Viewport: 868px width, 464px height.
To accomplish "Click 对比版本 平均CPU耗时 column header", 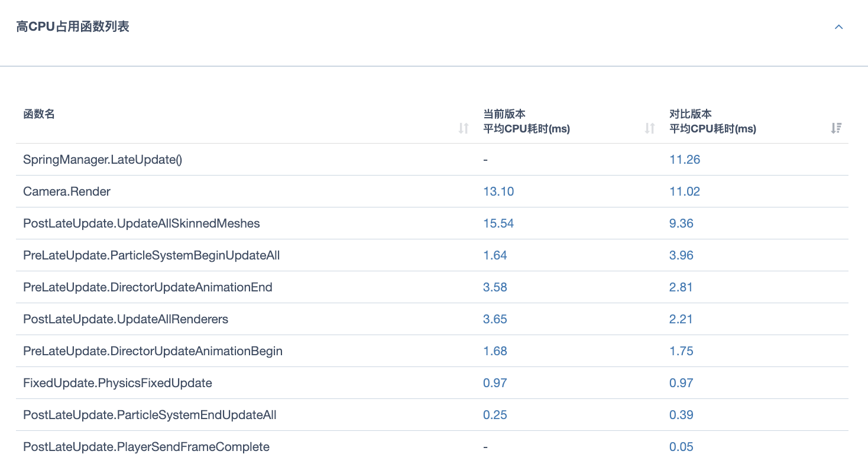I will [x=712, y=121].
